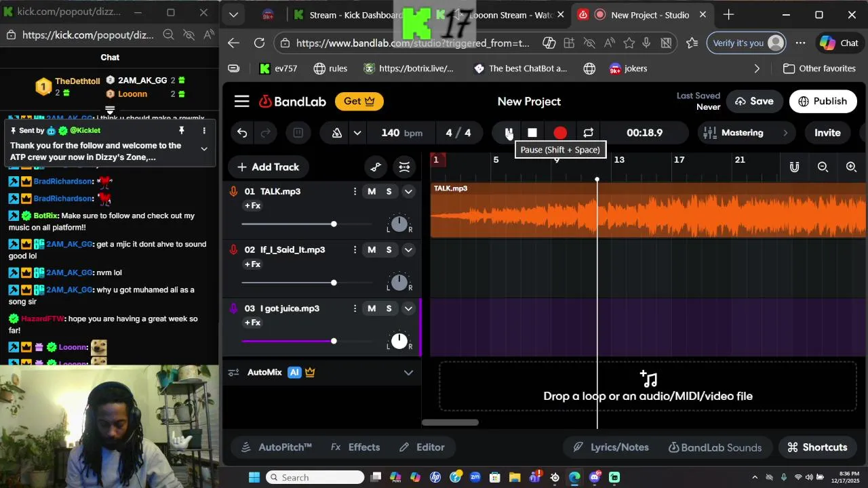
Task: Click the taskbar Search box
Action: (x=315, y=477)
